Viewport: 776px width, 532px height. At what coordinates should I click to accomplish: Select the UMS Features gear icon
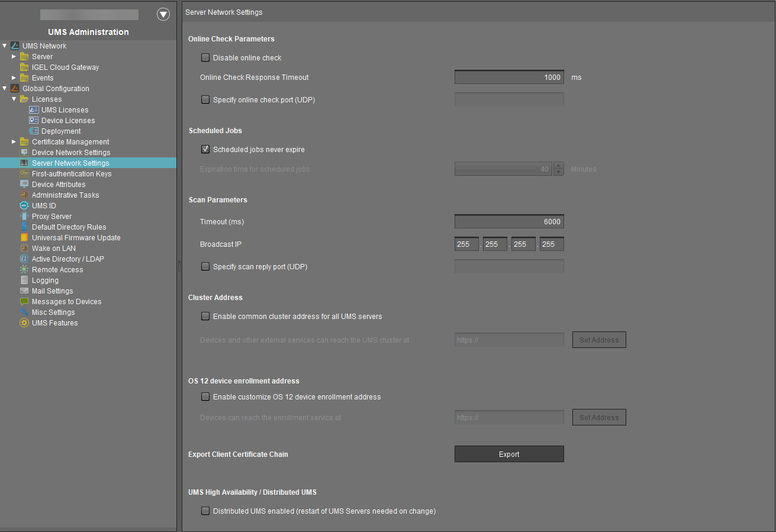point(24,323)
